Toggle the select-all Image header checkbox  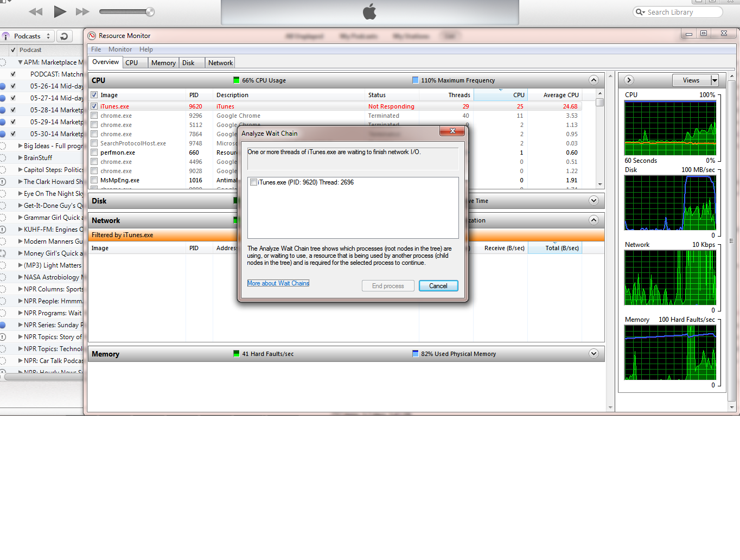pos(94,95)
